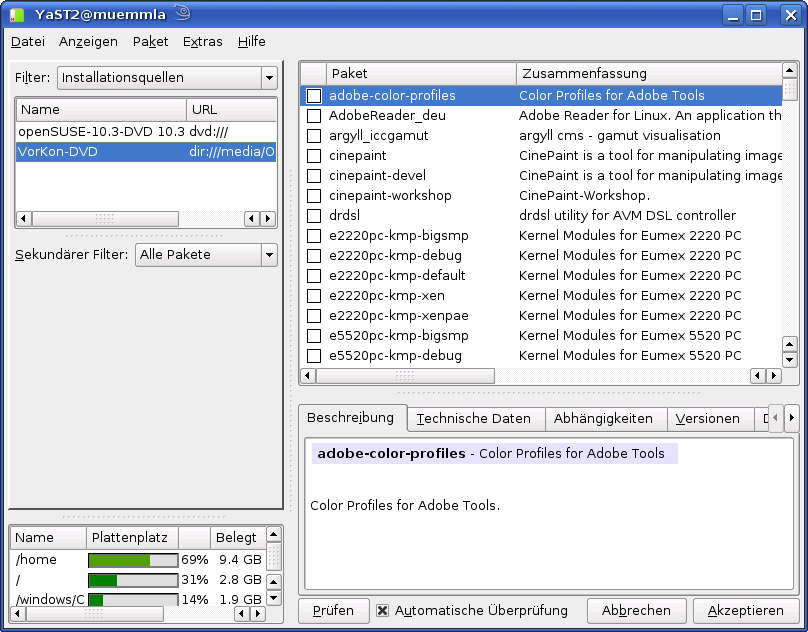Click disk usage horizontal scrollbar thumb
808x632 pixels.
pyautogui.click(x=95, y=613)
